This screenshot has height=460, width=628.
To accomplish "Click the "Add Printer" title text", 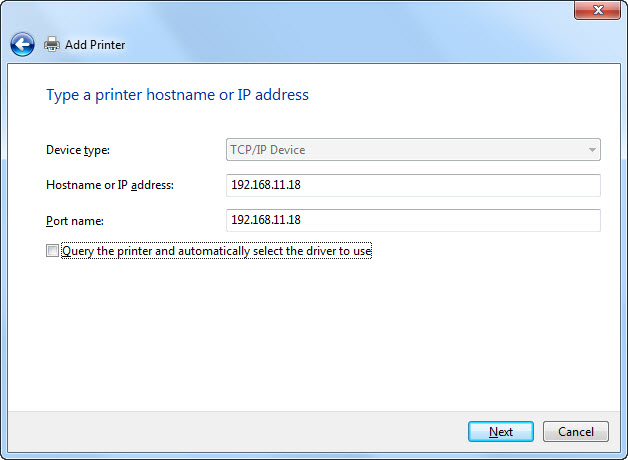I will pyautogui.click(x=95, y=45).
